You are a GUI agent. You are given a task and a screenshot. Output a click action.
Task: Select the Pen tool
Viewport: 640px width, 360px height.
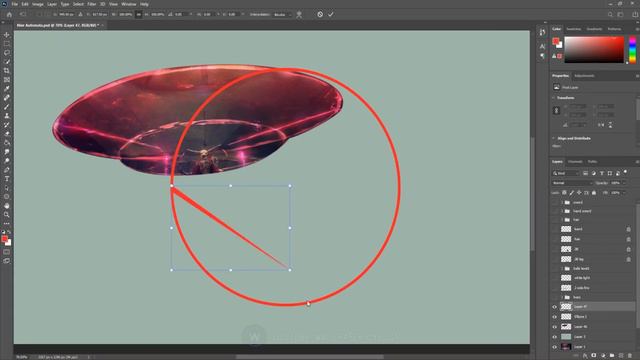7,170
